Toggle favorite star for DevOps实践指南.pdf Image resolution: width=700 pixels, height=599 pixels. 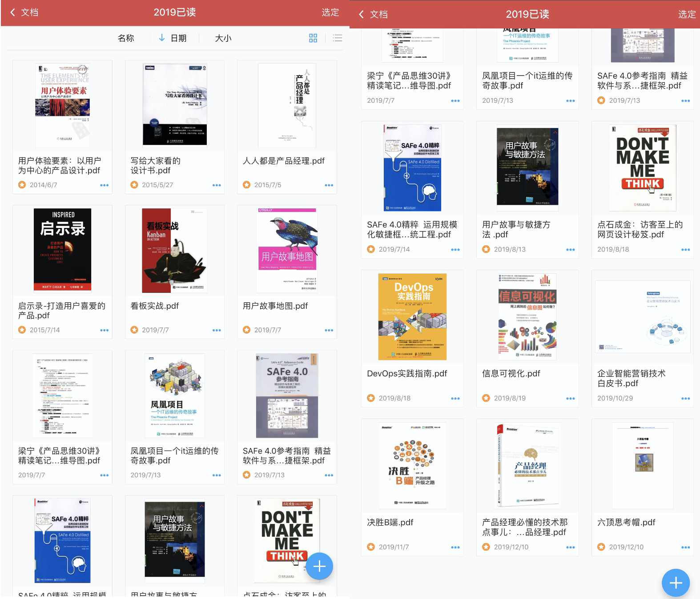tap(371, 398)
